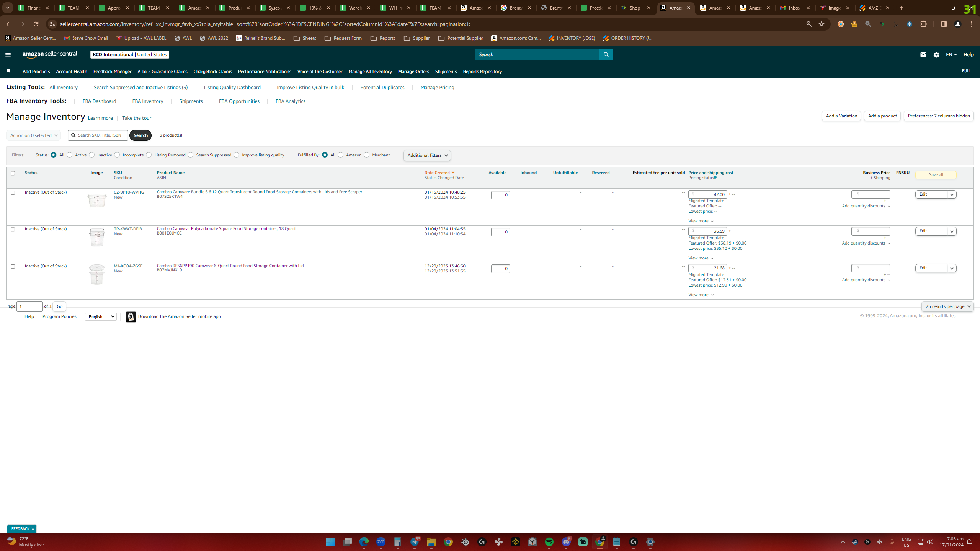Open the 'Action on 0 selected' dropdown
This screenshot has height=551, width=980.
pyautogui.click(x=34, y=135)
